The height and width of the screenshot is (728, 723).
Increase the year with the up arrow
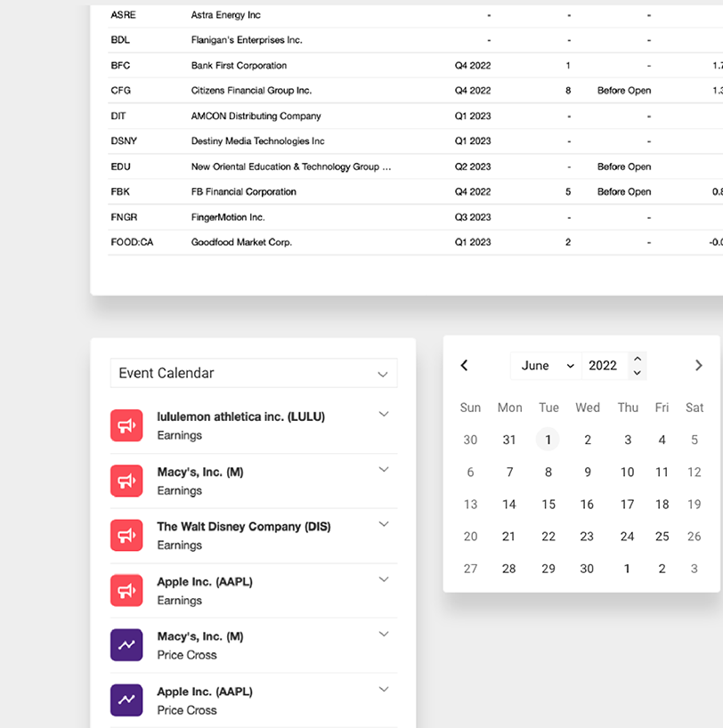638,360
